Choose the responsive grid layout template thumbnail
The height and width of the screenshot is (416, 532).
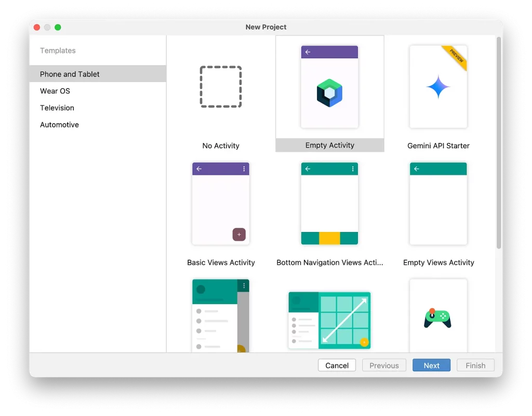329,320
